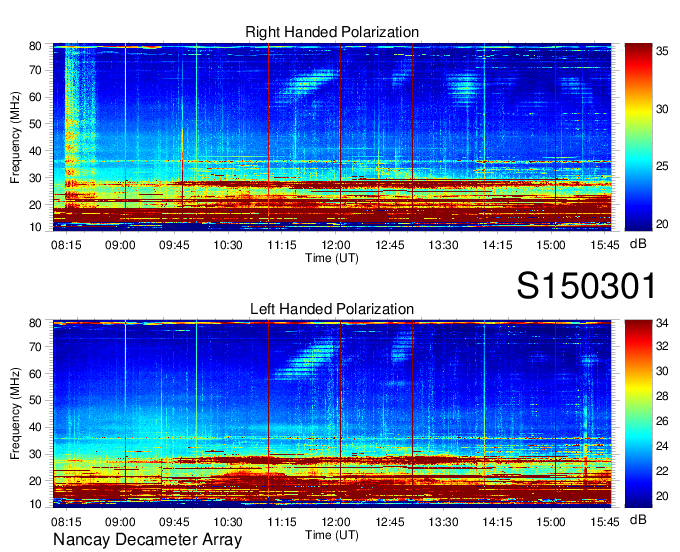Viewport: 680px width, 552px height.
Task: Click 10:30 time tick of Left Handed plot
Action: (x=228, y=522)
